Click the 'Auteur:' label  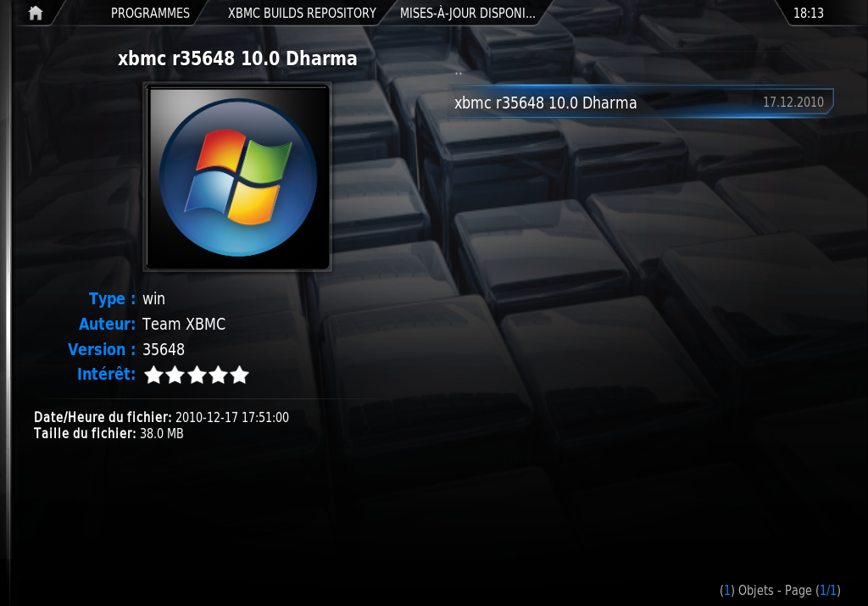[107, 324]
